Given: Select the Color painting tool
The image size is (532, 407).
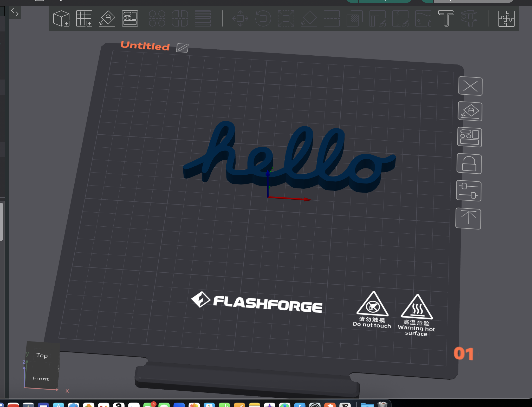Looking at the screenshot, I should 423,18.
